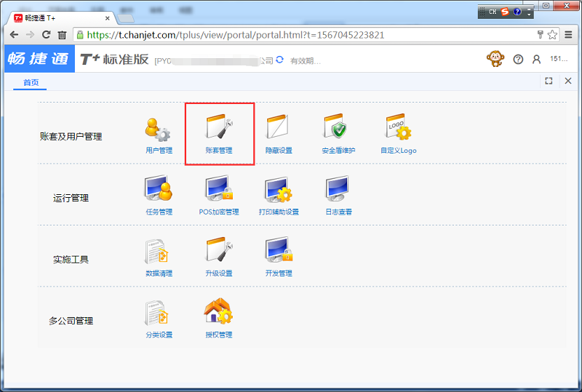Open 数据清理 data cleanup icon
Viewport: 582px width, 392px height.
[x=156, y=252]
